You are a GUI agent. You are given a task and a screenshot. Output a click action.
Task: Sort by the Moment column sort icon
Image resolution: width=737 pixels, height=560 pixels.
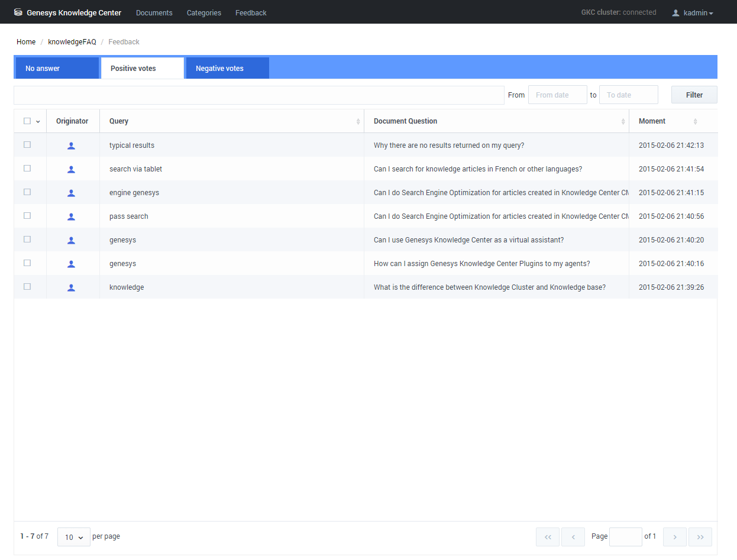(695, 121)
